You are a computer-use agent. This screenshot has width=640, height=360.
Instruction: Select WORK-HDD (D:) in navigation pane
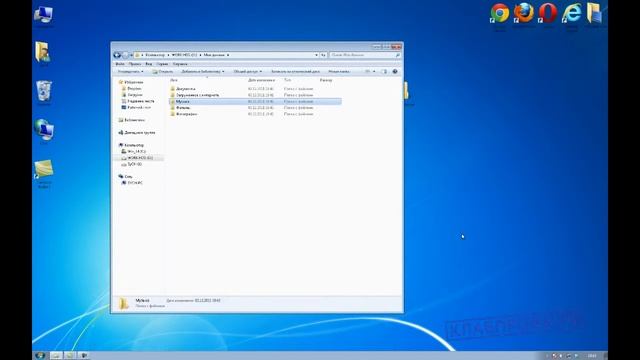140,158
